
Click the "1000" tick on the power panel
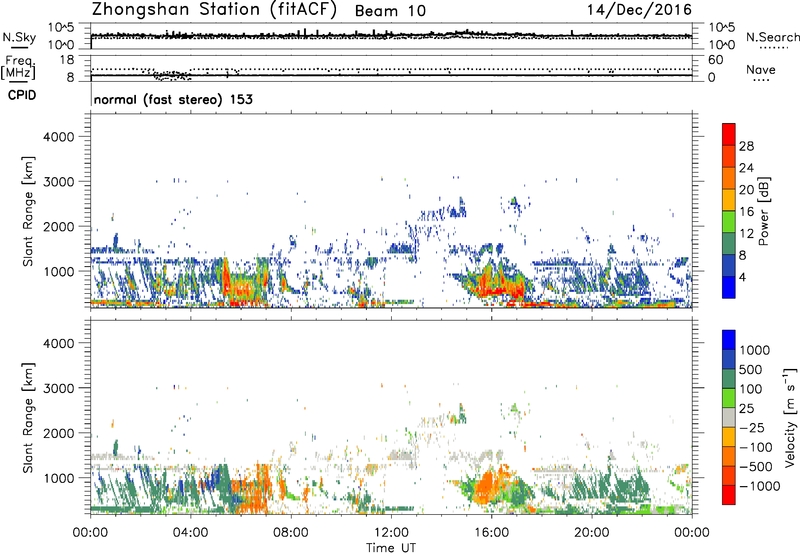tap(58, 271)
